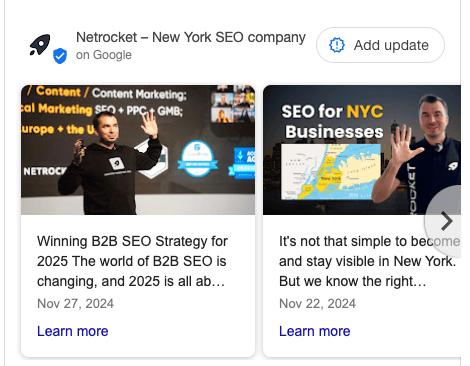This screenshot has width=470, height=366.
Task: Click the Nov 27, 2024 post date
Action: 75,304
